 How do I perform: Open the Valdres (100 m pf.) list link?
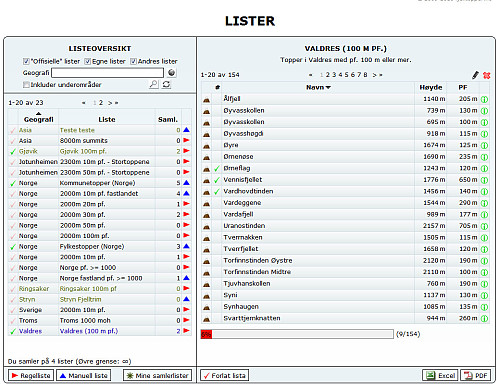(89, 331)
